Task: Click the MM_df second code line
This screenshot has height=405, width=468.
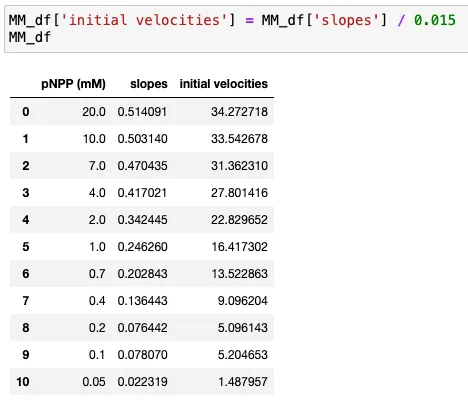Action: pyautogui.click(x=30, y=37)
